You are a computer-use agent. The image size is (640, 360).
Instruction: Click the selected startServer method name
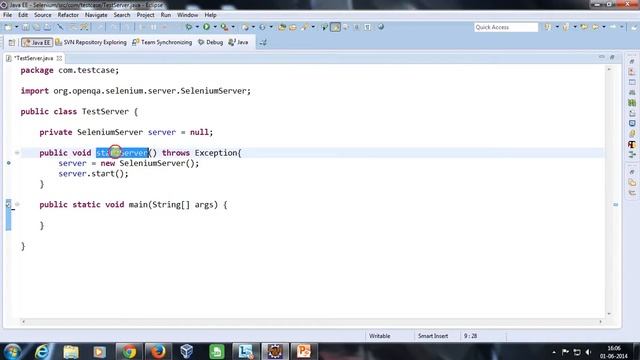pyautogui.click(x=122, y=153)
